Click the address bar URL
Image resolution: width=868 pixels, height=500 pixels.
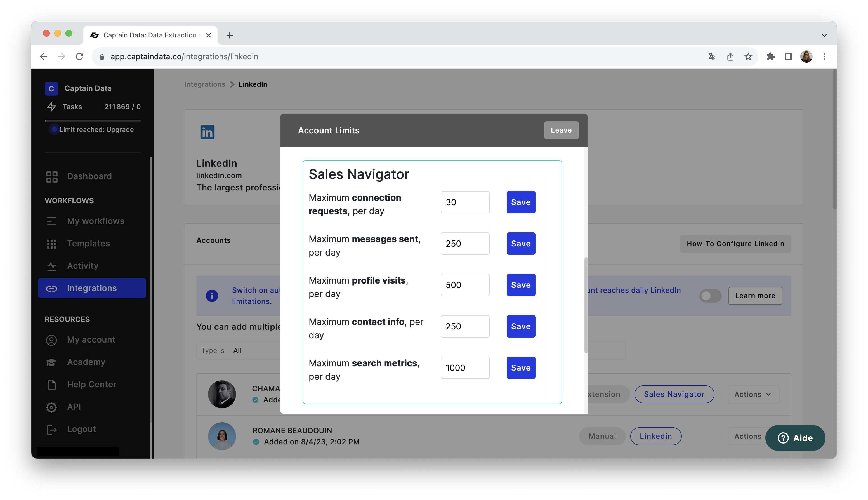[184, 56]
